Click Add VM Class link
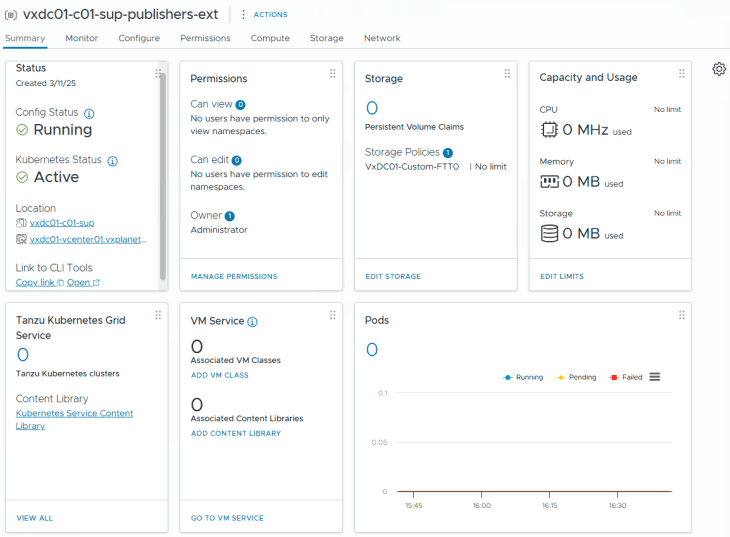730x537 pixels. tap(220, 375)
